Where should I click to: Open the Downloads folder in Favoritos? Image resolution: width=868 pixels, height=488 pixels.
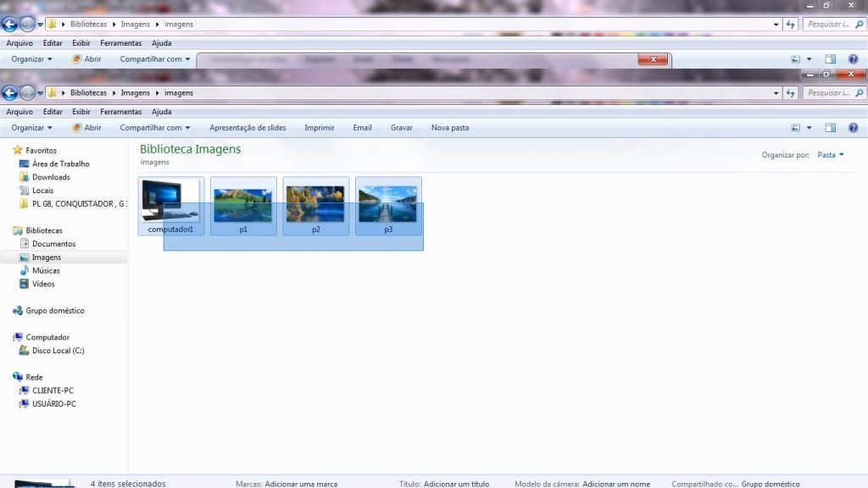51,177
